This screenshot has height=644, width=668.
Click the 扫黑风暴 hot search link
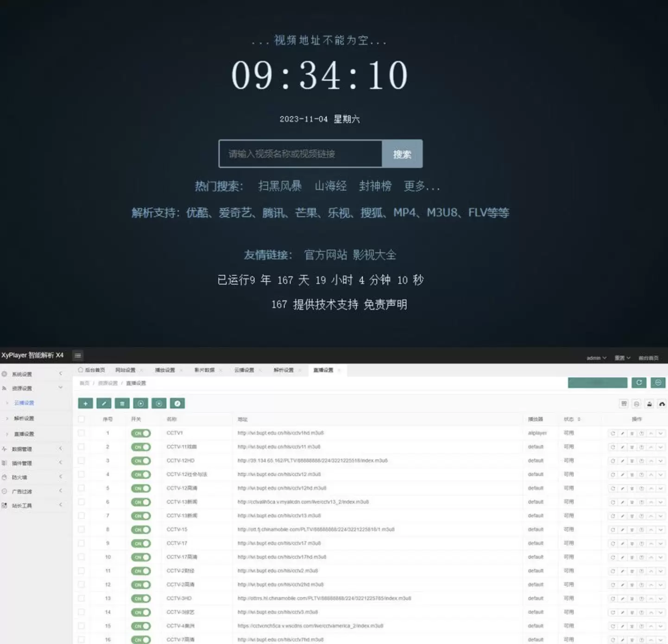280,186
